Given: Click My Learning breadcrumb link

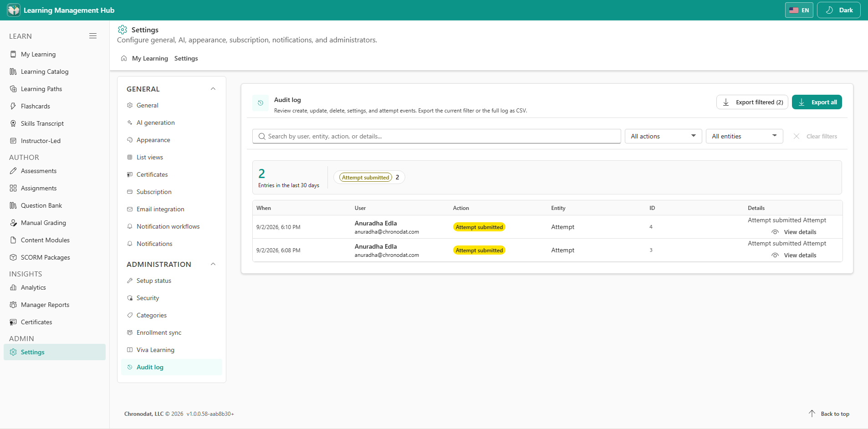Looking at the screenshot, I should (x=150, y=58).
